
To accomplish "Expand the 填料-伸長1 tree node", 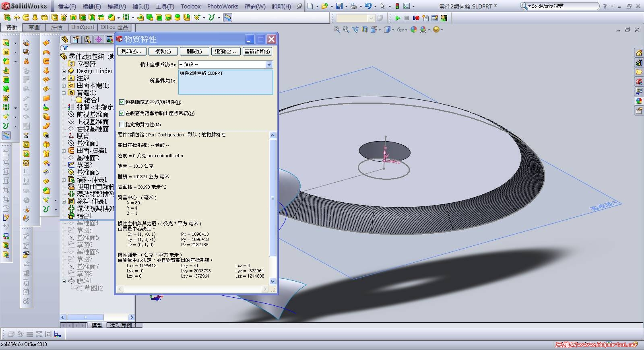I will click(x=64, y=180).
